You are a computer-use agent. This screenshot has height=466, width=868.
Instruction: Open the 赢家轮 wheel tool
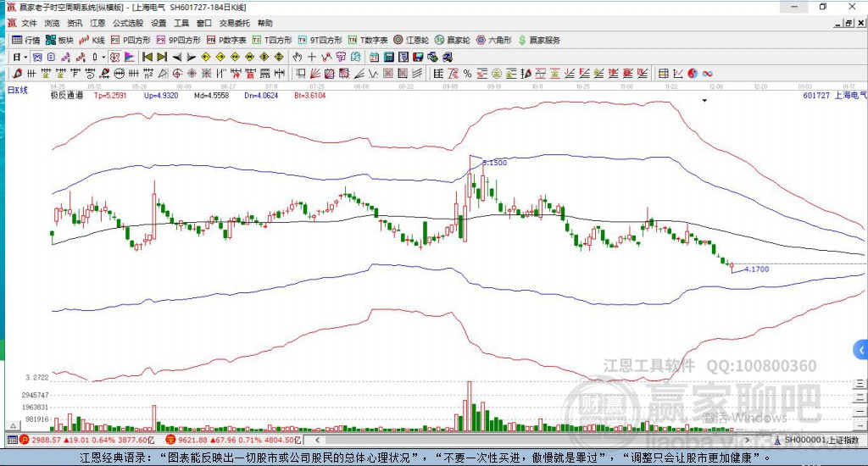453,40
